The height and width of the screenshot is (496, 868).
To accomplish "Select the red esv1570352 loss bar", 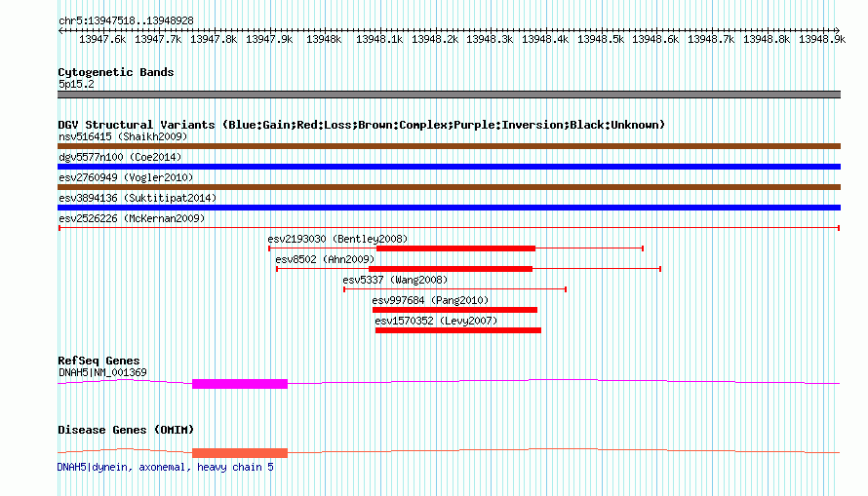I will (457, 330).
